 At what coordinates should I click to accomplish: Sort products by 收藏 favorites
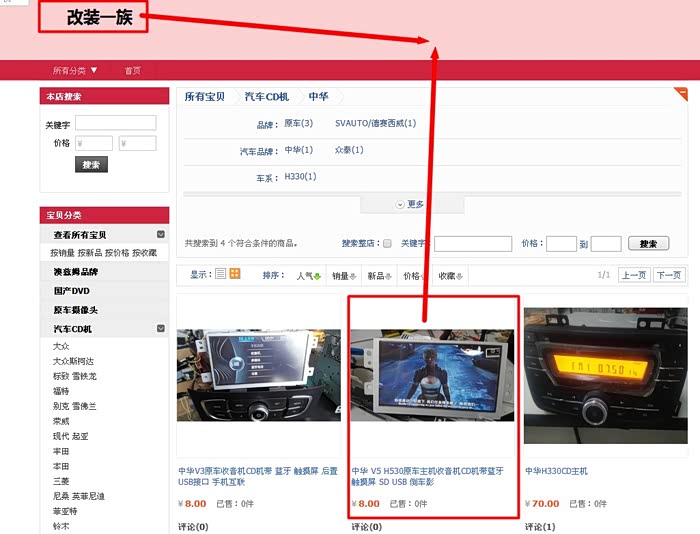coord(451,275)
